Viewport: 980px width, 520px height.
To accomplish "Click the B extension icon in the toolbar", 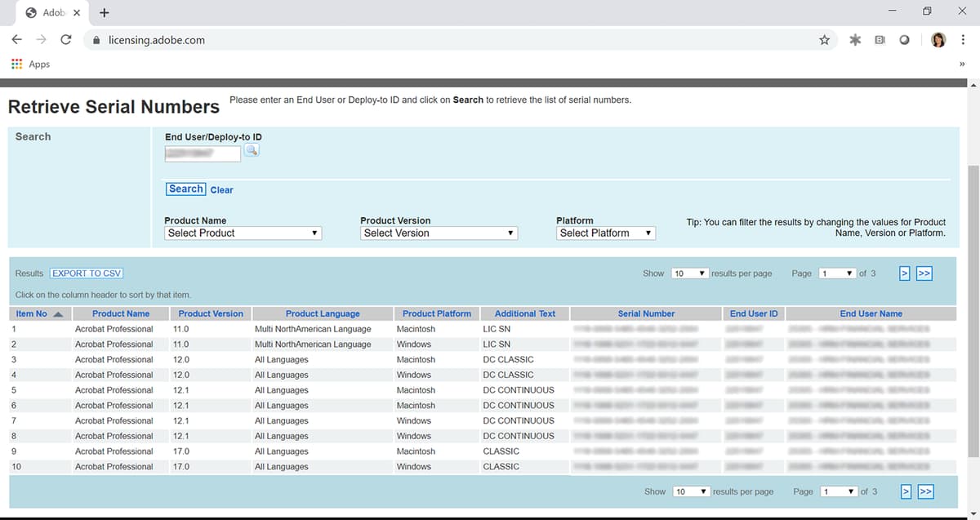I will 880,39.
